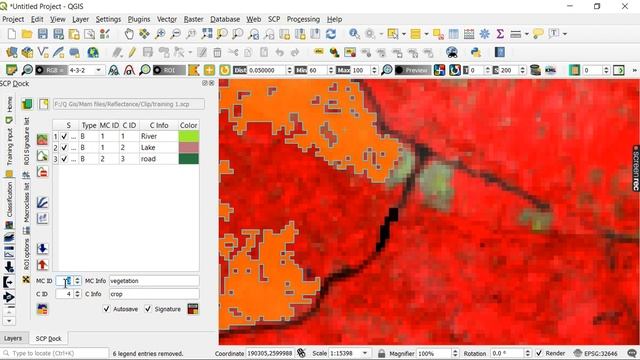Show the signature spectral plot icon
This screenshot has width=640, height=360.
[x=42, y=203]
